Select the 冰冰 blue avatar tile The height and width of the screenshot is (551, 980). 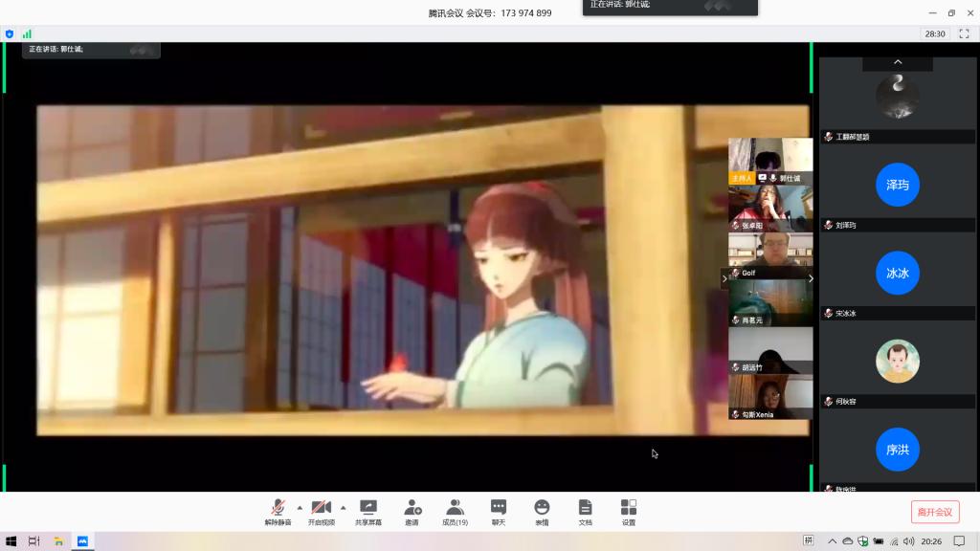(898, 273)
